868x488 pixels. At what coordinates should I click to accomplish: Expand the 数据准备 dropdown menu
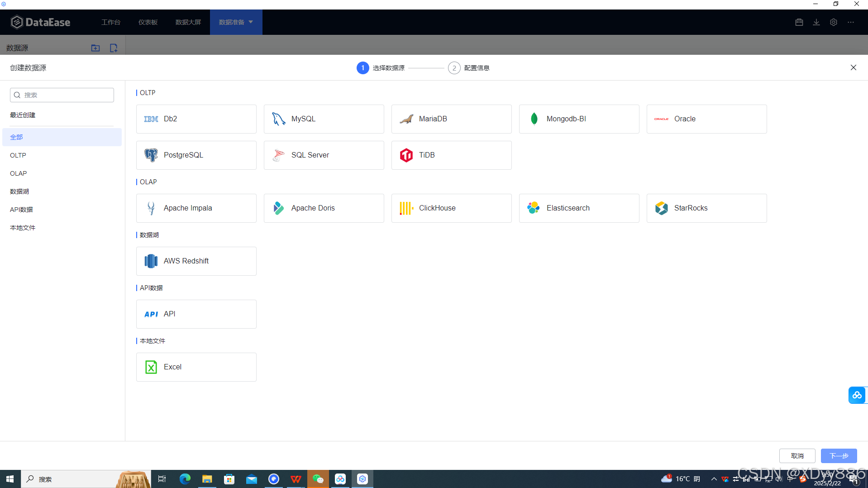[236, 22]
